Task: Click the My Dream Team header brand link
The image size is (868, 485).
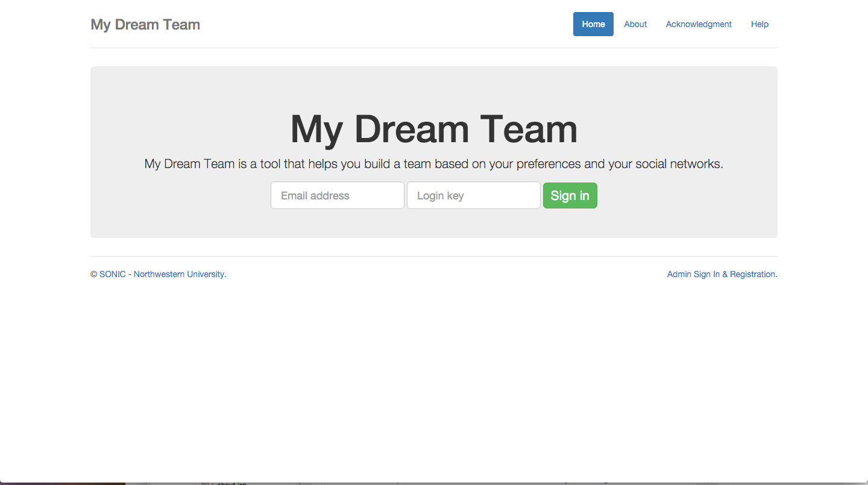Action: tap(145, 25)
